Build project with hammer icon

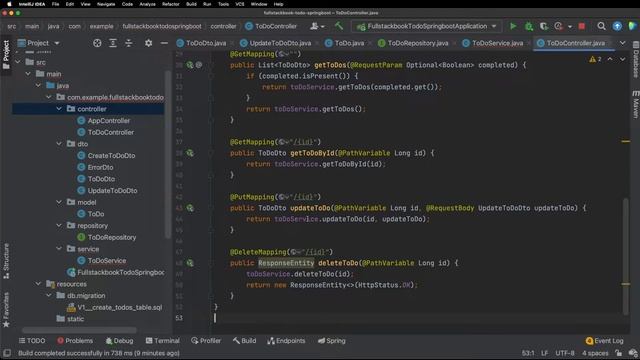pyautogui.click(x=339, y=26)
